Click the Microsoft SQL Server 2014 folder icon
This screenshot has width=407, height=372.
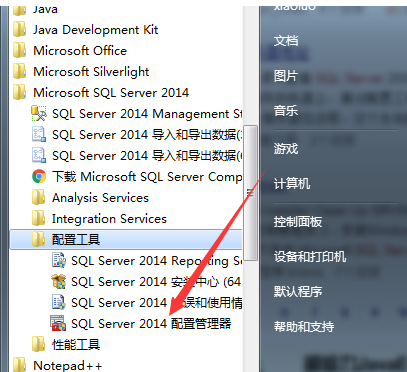click(20, 92)
